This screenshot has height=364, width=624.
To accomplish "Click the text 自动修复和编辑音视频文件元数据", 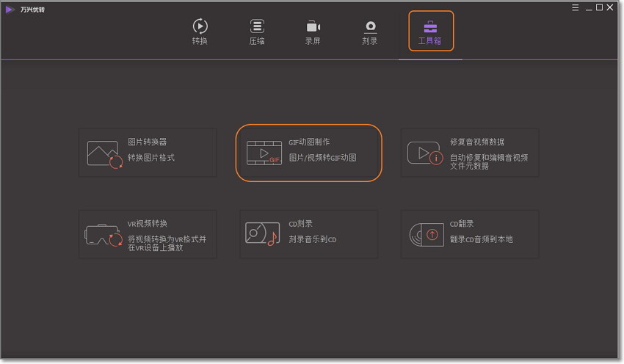I will pyautogui.click(x=489, y=162).
